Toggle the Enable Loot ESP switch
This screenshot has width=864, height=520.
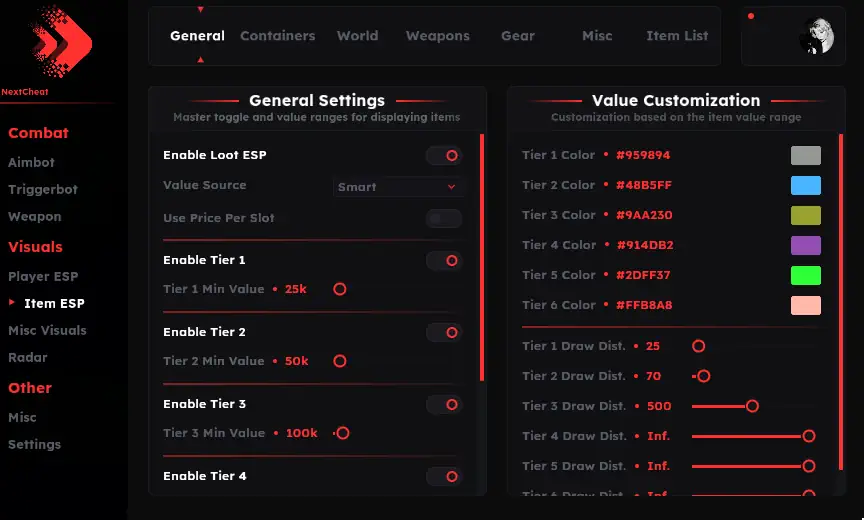click(x=444, y=155)
